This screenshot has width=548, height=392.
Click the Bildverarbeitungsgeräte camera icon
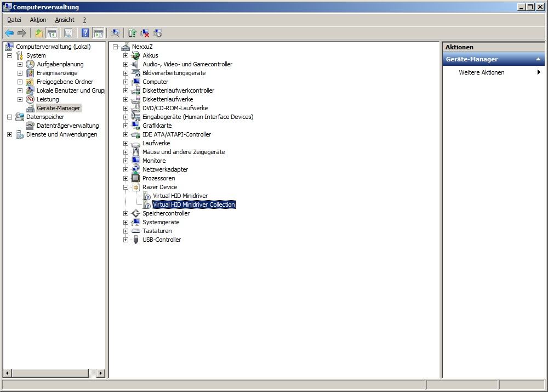pos(135,73)
